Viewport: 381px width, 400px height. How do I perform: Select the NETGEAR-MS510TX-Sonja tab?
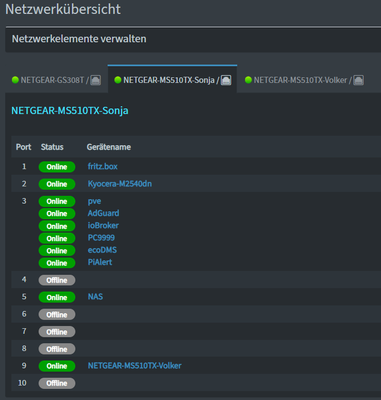point(172,79)
